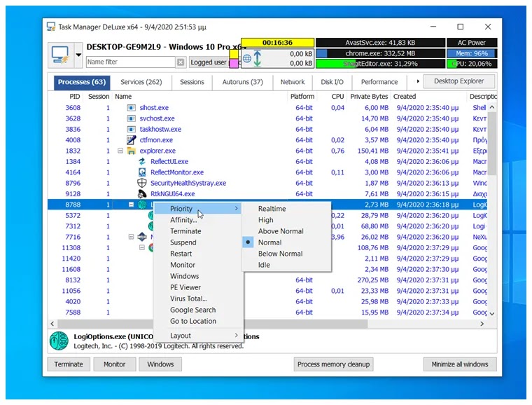The width and height of the screenshot is (532, 405).
Task: Open the Disk I/O tab
Action: tap(332, 82)
